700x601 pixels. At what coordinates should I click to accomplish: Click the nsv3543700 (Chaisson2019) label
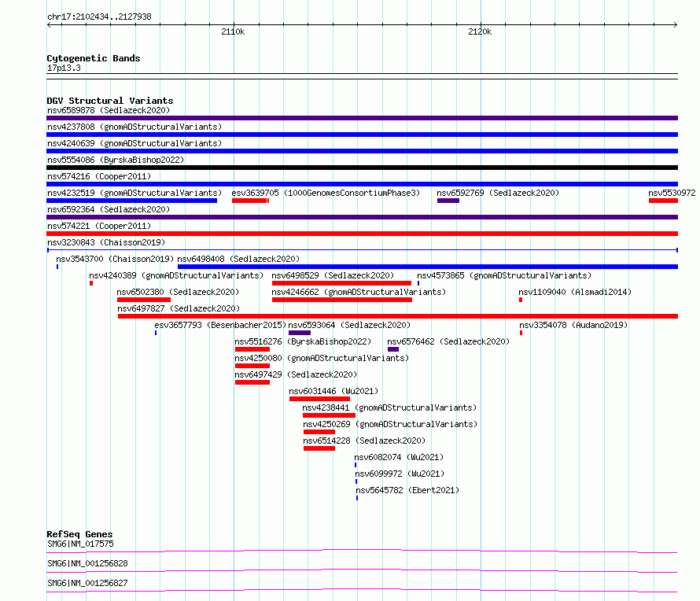coord(115,259)
